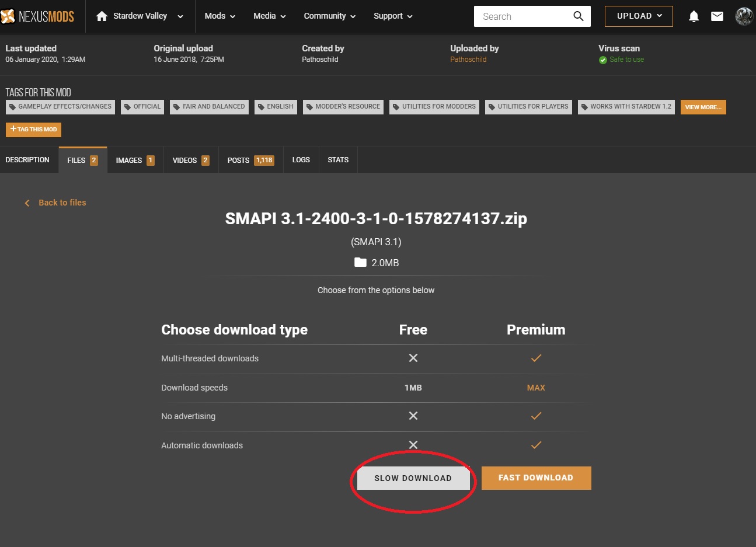Screen dimensions: 756x547
Task: Click the Free column heading
Action: tap(413, 330)
